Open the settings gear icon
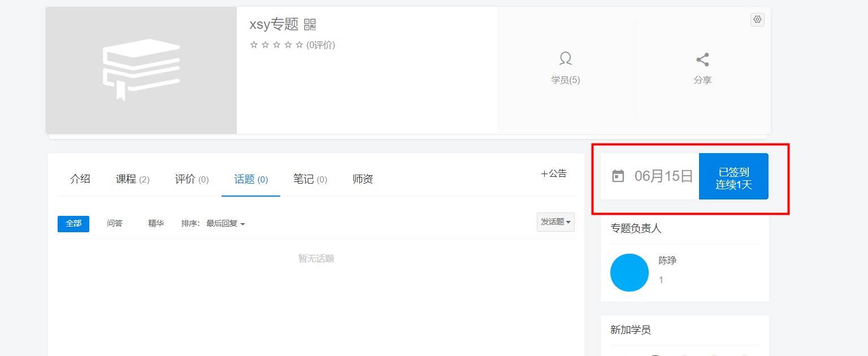Viewport: 868px width, 356px height. pos(757,19)
